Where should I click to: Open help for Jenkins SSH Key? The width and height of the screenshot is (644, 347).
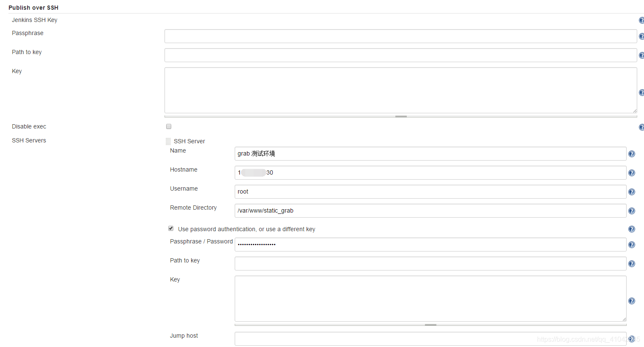[641, 20]
